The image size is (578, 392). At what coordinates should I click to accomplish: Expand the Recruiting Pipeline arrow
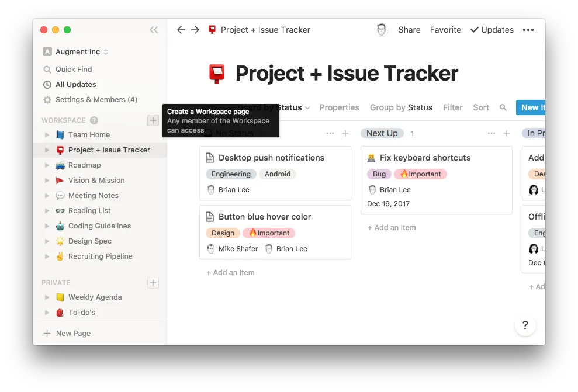click(47, 256)
